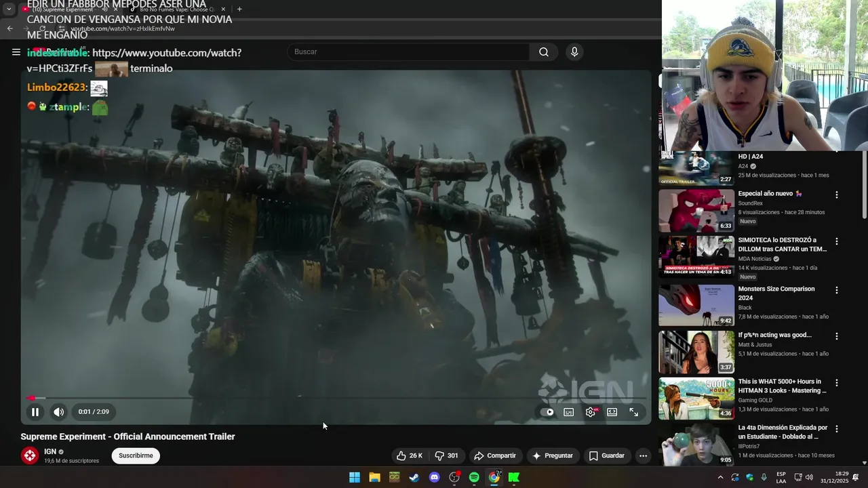868x488 pixels.
Task: Dislike the video (301)
Action: point(447,455)
